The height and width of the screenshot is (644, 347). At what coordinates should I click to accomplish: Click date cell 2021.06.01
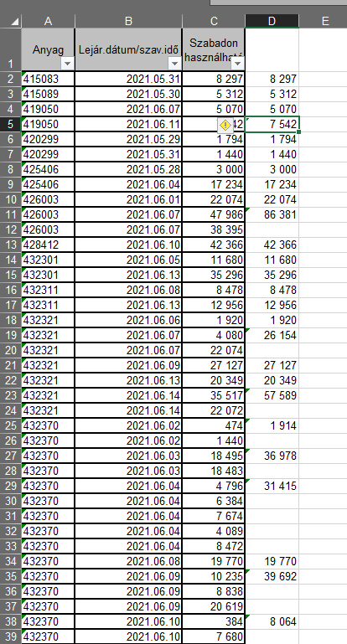(x=129, y=199)
